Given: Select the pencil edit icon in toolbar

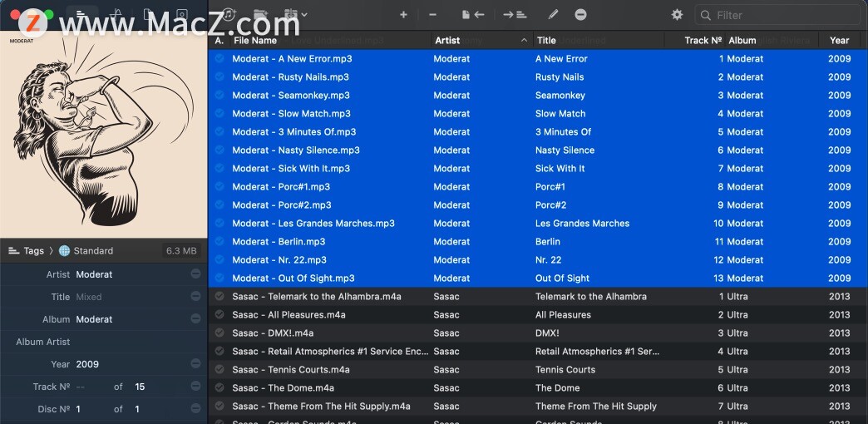Looking at the screenshot, I should (x=553, y=15).
